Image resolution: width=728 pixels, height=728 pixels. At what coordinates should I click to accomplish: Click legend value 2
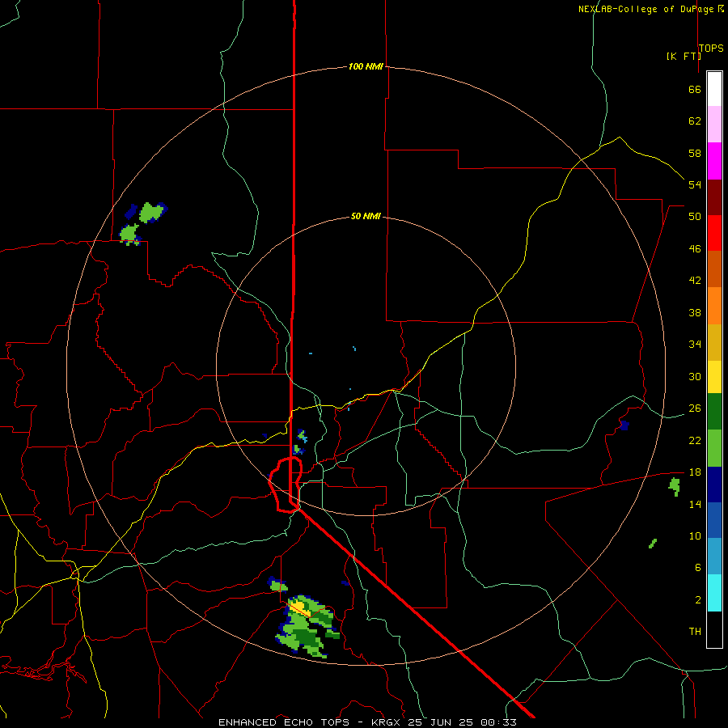click(697, 600)
